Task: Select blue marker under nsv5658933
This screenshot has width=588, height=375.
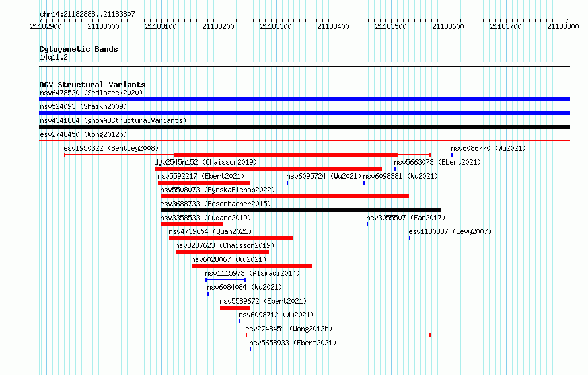Action: click(x=250, y=349)
